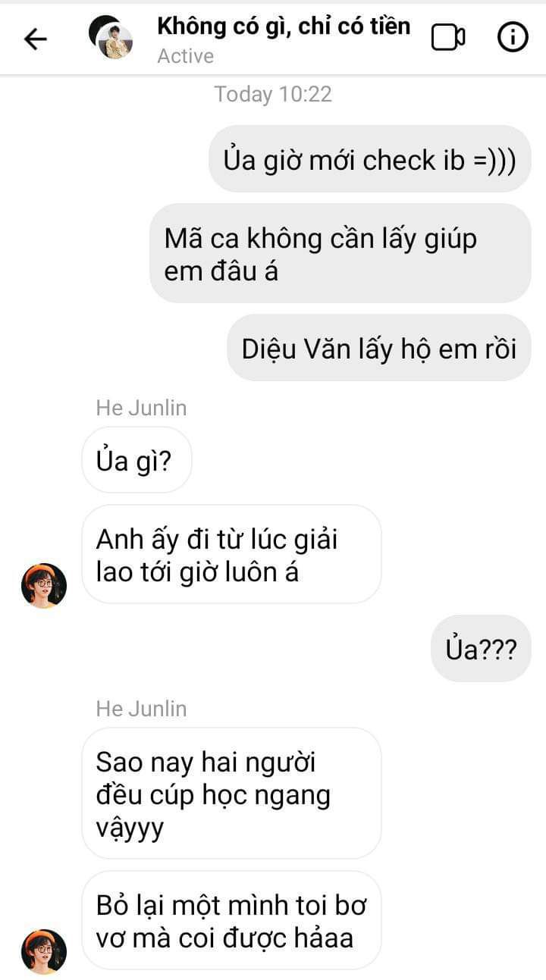Tap the 'Active' status text
546x980 pixels.
coord(185,56)
